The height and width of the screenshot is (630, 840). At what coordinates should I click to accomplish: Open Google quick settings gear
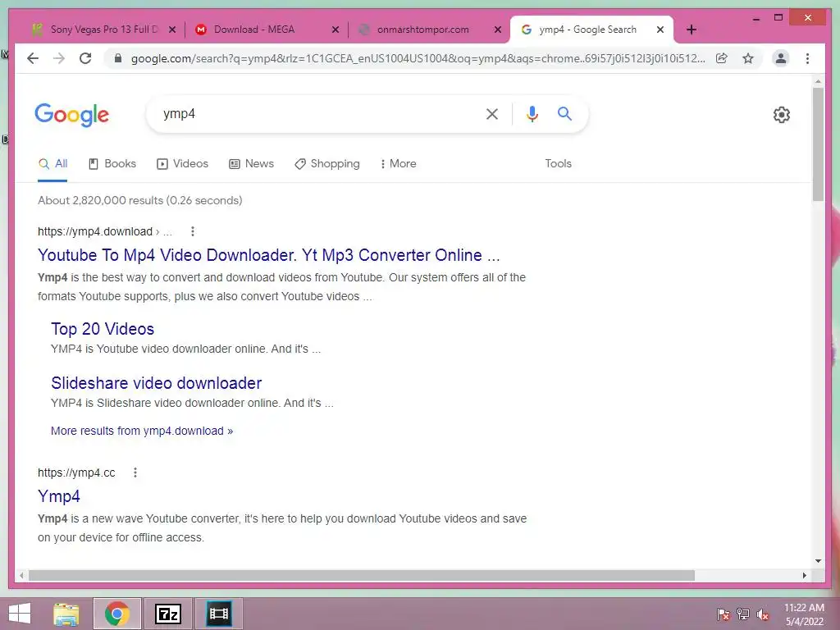pyautogui.click(x=782, y=115)
